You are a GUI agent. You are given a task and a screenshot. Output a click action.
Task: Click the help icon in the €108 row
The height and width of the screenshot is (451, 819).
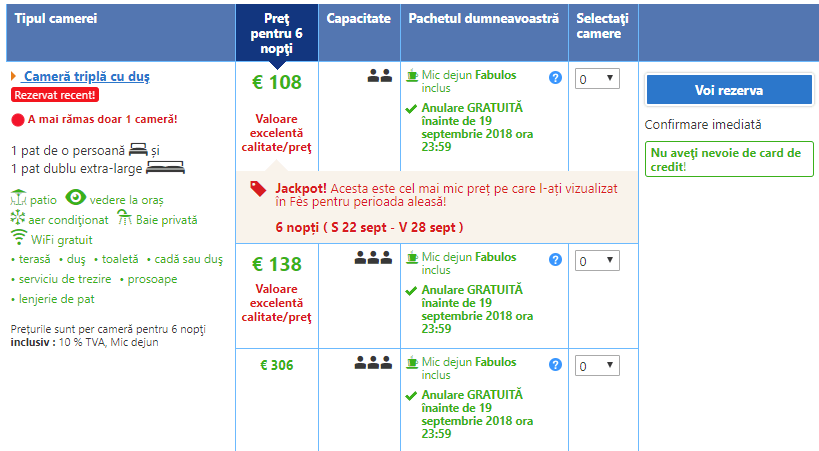pos(555,78)
